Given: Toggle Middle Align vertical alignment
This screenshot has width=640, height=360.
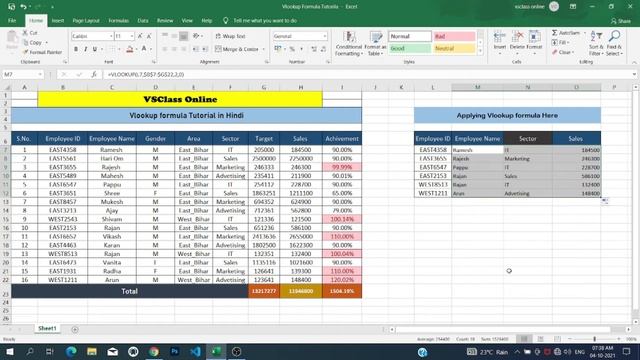Looking at the screenshot, I should point(174,36).
